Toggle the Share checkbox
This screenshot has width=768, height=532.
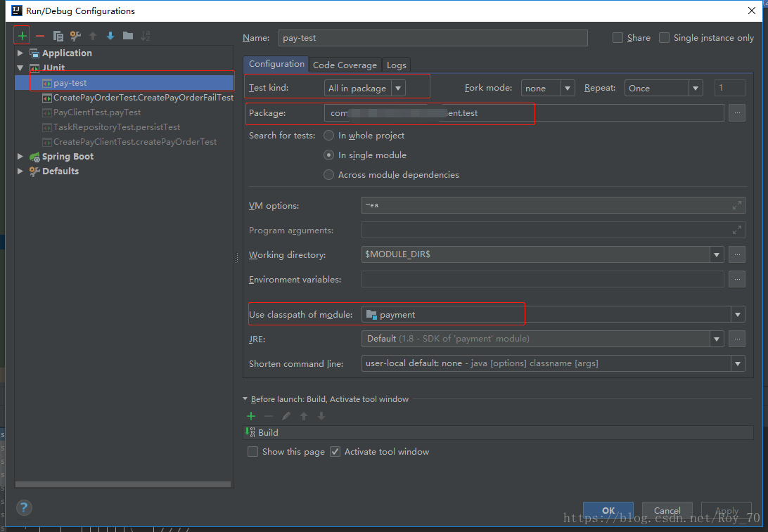pyautogui.click(x=618, y=38)
